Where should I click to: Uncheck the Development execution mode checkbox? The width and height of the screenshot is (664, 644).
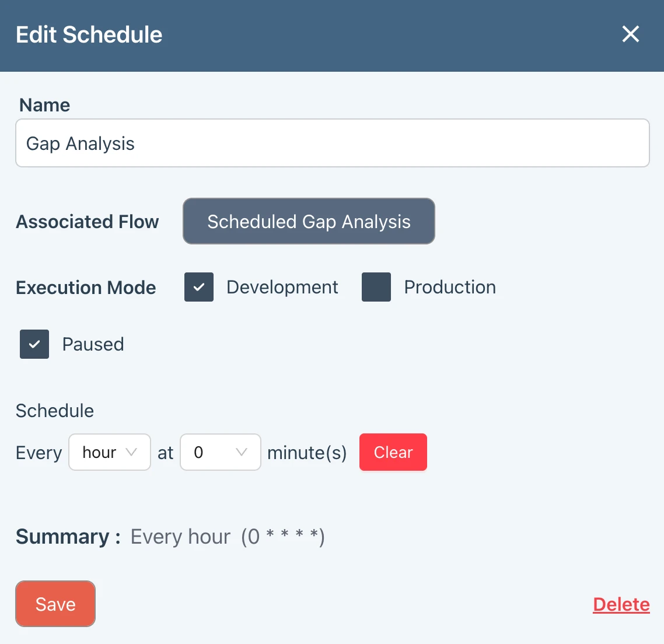click(x=199, y=287)
